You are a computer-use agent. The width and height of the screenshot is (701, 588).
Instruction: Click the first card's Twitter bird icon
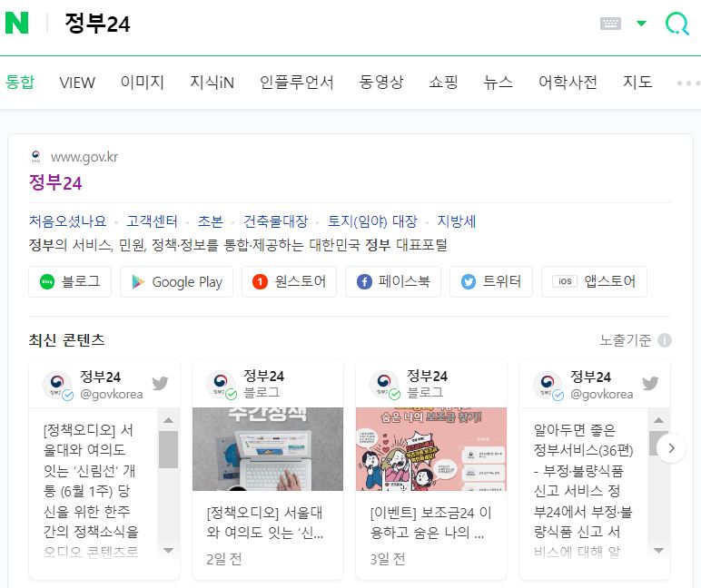(x=160, y=383)
